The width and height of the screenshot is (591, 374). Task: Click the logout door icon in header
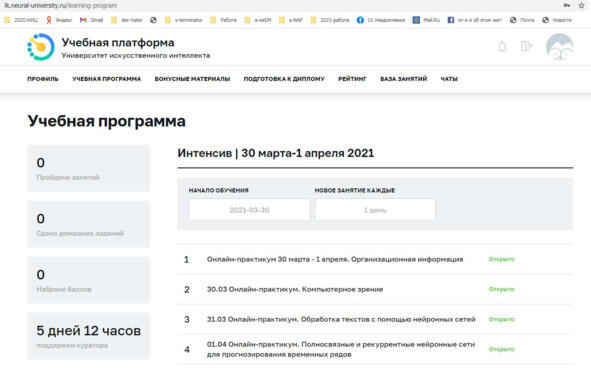pos(526,46)
